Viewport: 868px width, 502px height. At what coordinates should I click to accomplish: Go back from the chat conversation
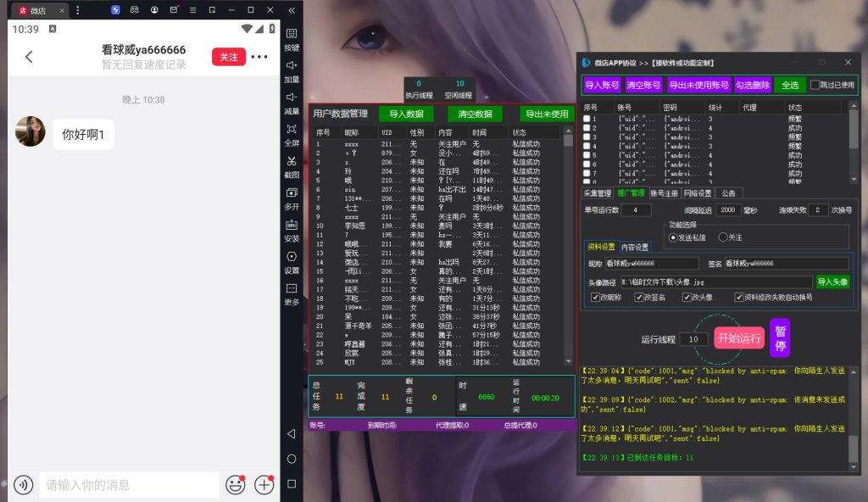[x=29, y=57]
